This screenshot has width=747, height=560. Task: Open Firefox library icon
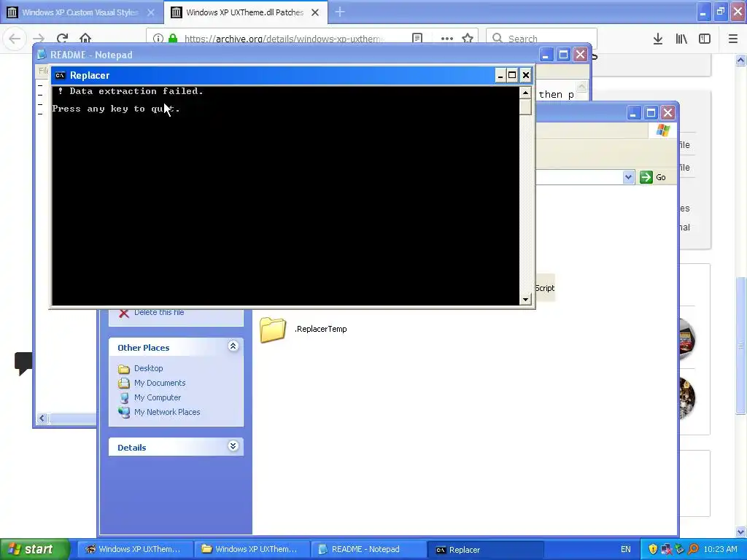[x=681, y=39]
